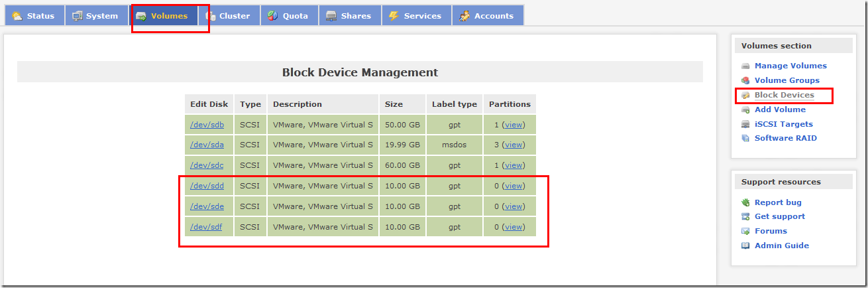Open the Manage Volumes link

[790, 66]
